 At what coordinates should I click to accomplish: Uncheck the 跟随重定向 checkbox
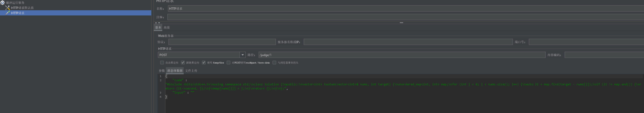coord(183,62)
